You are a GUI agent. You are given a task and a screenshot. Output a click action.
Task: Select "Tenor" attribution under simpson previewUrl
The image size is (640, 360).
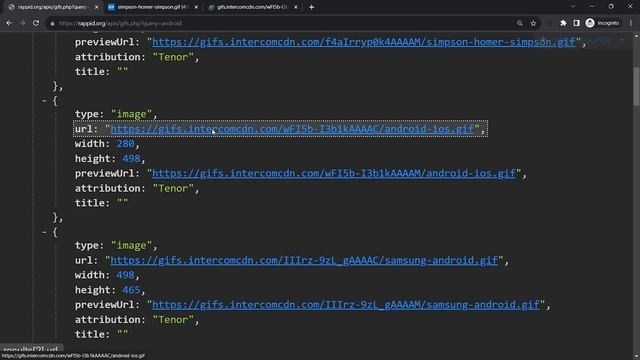(x=173, y=57)
